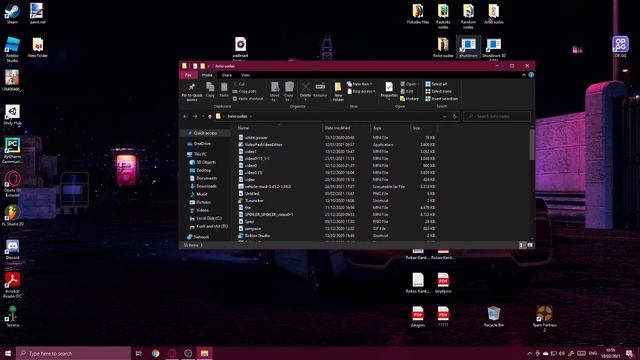Click the Paste button in ribbon
Viewport: 640px width, 360px height.
224,90
